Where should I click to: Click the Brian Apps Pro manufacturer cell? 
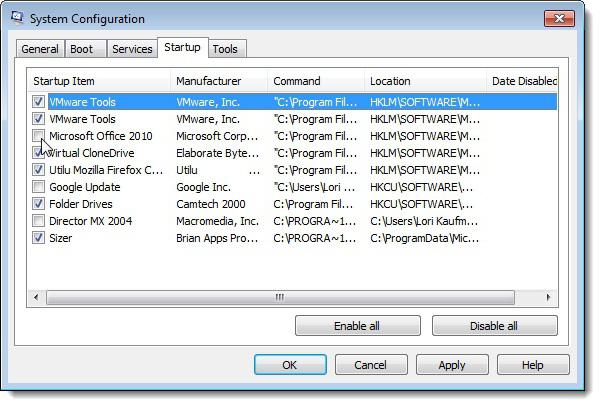(217, 238)
